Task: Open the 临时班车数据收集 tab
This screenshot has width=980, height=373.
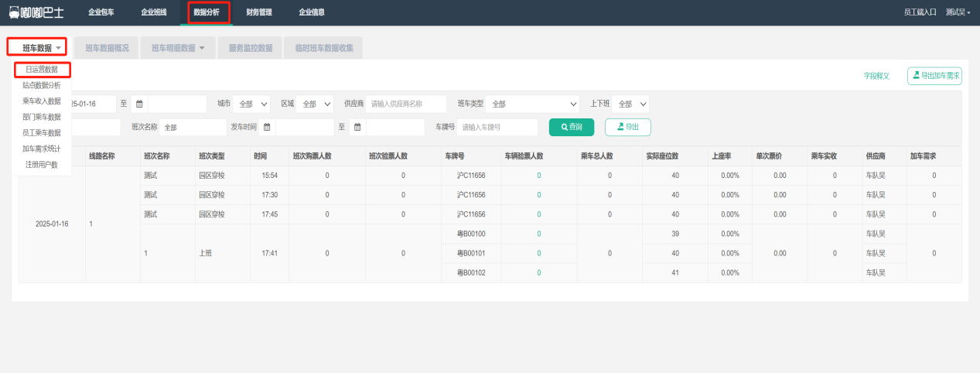Action: pyautogui.click(x=324, y=48)
